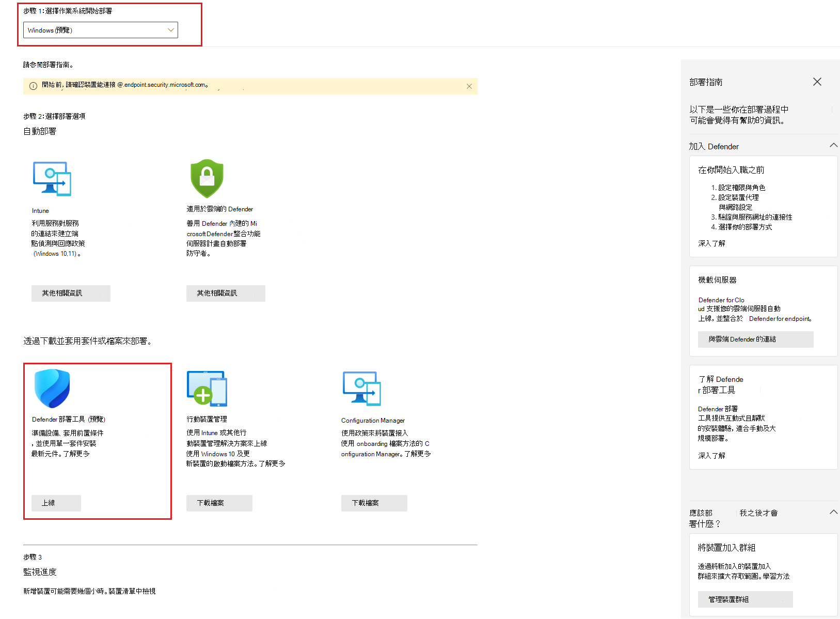Viewport: 840px width, 619px height.
Task: Click the 在你開始入職之前 card heading
Action: [731, 170]
